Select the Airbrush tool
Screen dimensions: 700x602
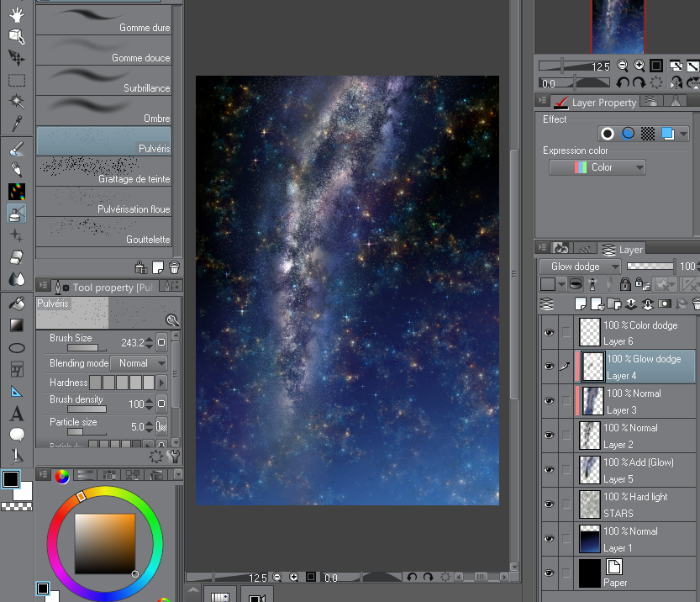[x=17, y=214]
